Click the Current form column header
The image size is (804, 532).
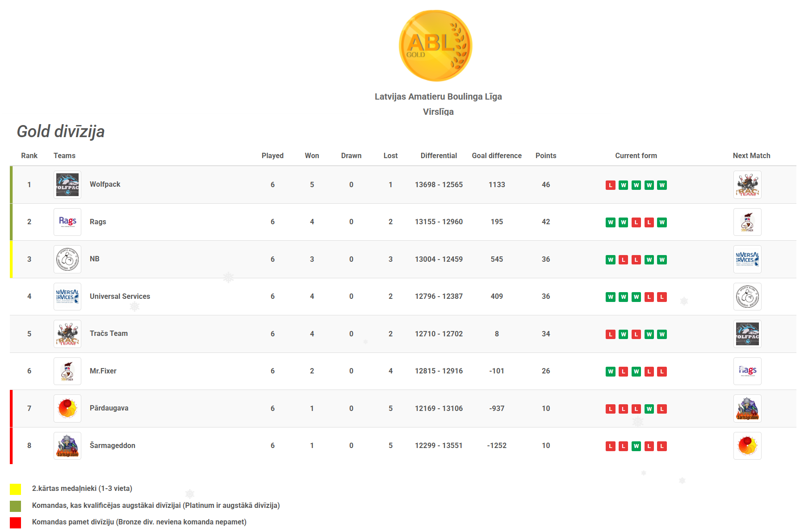pyautogui.click(x=636, y=155)
